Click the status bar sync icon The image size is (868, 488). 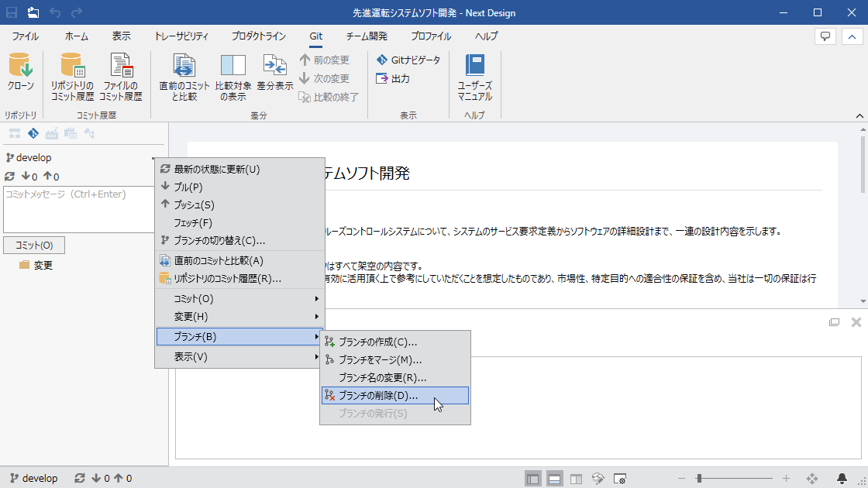click(80, 478)
